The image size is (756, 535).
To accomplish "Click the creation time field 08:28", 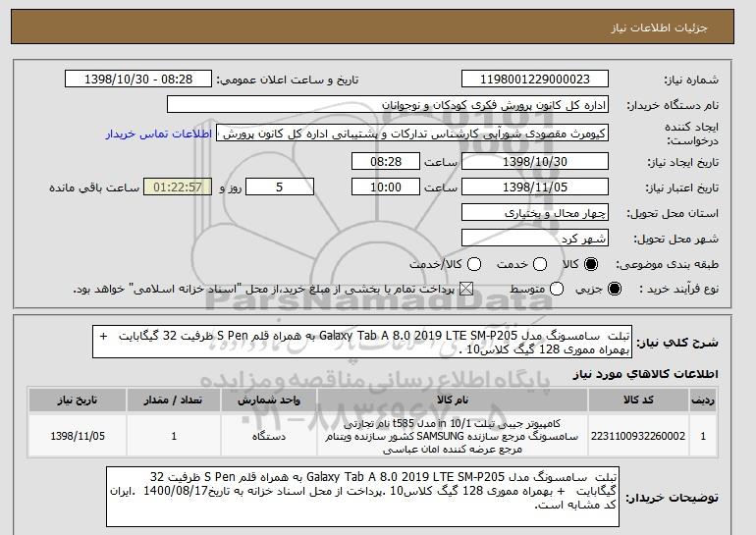I will pos(386,161).
